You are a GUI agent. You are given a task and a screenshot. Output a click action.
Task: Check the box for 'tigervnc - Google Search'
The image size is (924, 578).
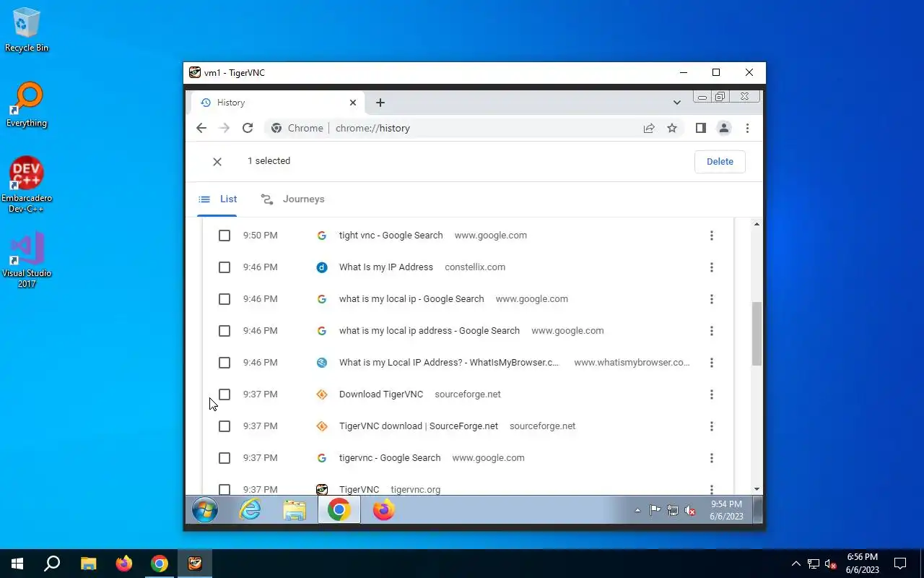pos(225,458)
